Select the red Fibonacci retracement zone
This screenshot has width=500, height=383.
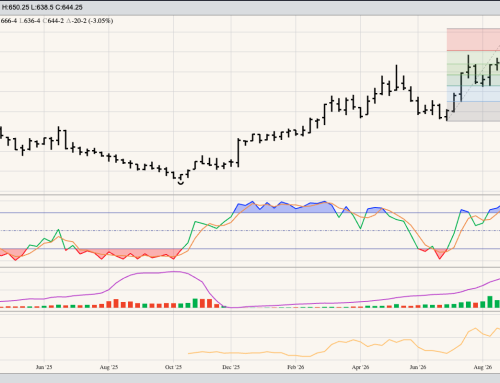[473, 40]
